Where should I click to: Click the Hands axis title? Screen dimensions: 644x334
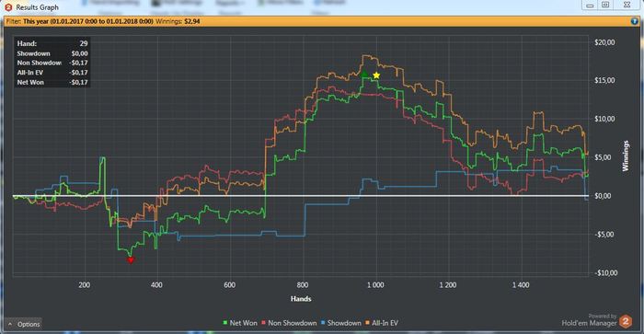301,299
